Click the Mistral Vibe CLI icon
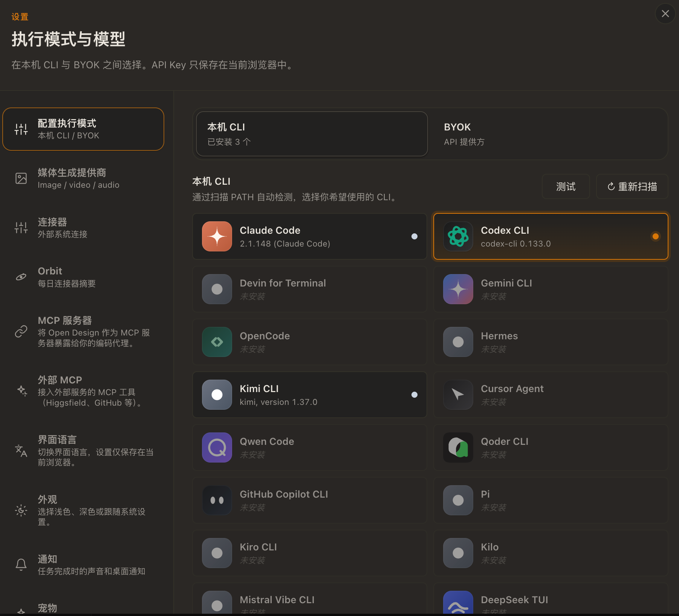Viewport: 679px width, 616px height. coord(217,603)
